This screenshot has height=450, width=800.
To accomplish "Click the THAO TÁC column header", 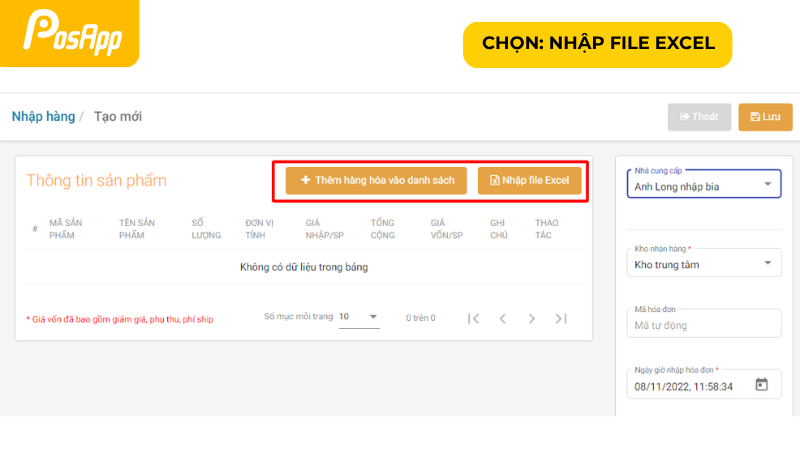I will click(546, 229).
